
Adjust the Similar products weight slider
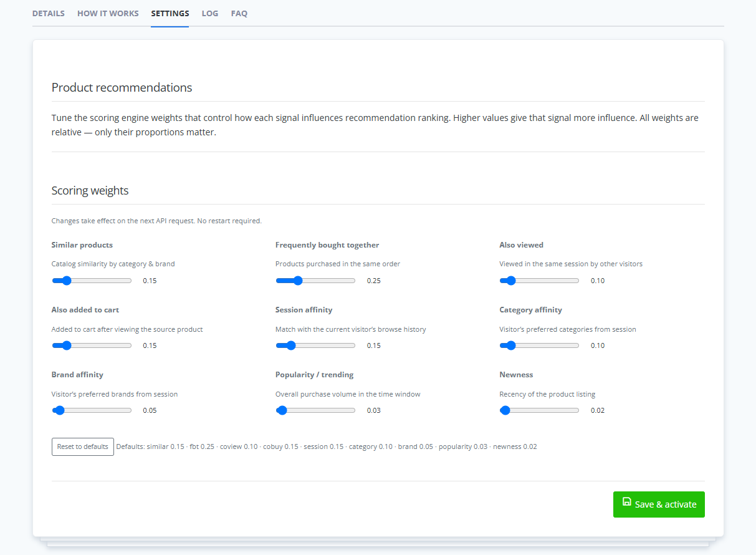[92, 281]
